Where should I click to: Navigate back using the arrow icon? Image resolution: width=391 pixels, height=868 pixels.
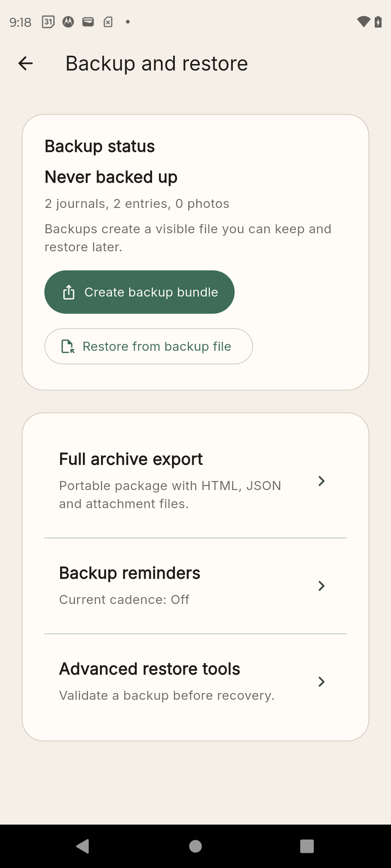point(25,63)
